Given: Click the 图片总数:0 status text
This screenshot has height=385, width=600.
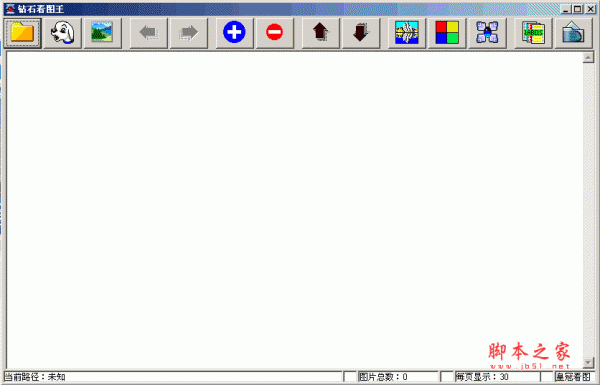Looking at the screenshot, I should 383,377.
